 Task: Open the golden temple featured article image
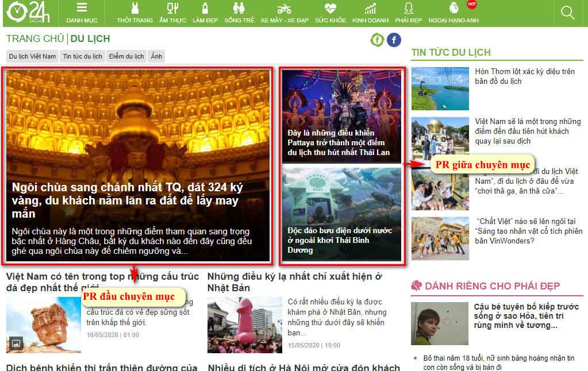pyautogui.click(x=138, y=126)
